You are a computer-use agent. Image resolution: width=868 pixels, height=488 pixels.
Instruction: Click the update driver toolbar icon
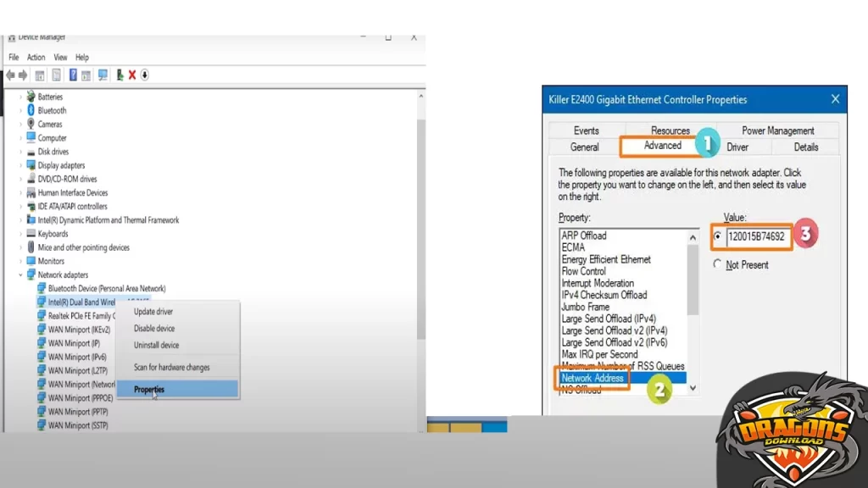pos(120,75)
